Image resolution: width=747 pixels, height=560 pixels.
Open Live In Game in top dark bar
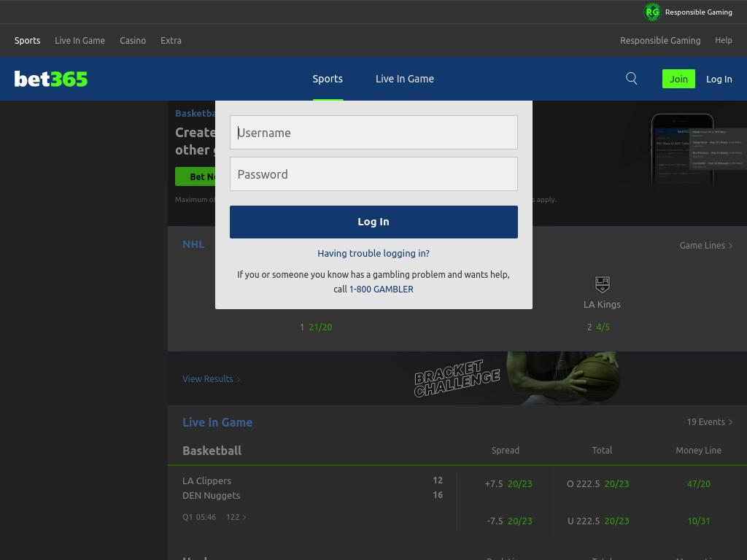click(80, 41)
